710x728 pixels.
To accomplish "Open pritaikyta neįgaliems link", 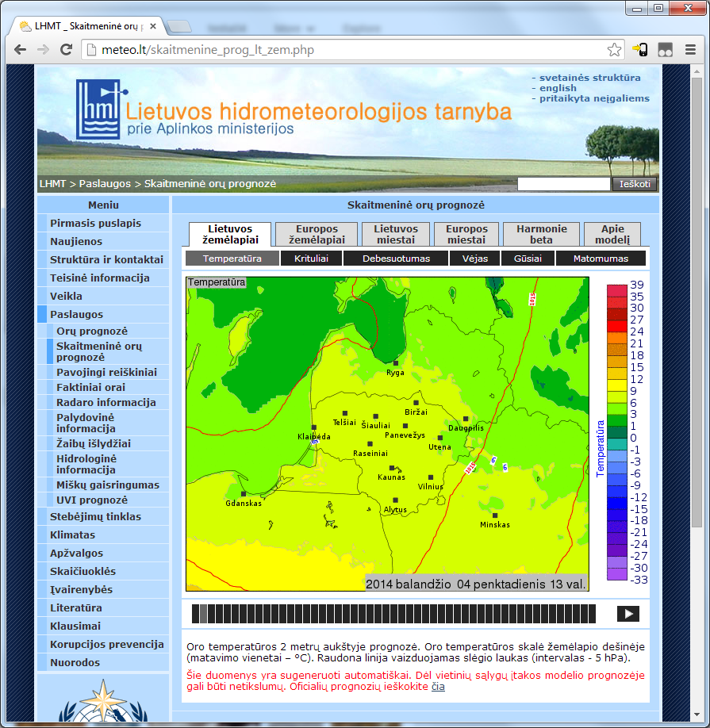I will (594, 98).
